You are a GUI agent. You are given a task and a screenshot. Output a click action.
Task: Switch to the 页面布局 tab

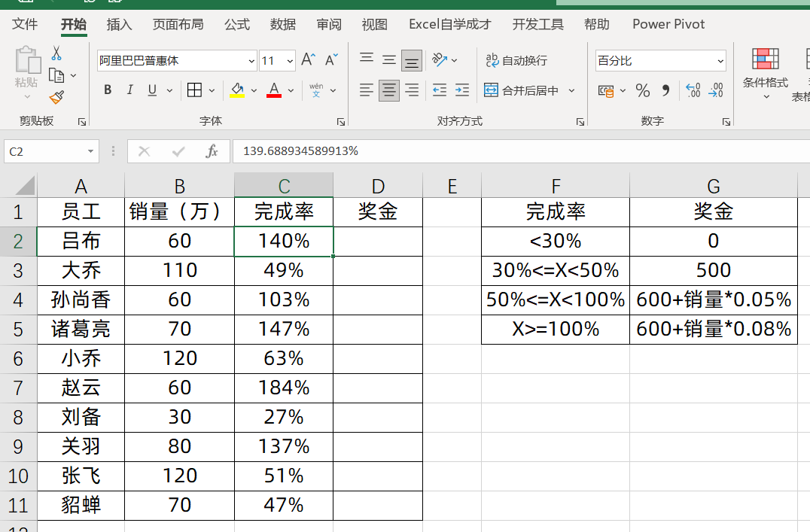click(178, 24)
